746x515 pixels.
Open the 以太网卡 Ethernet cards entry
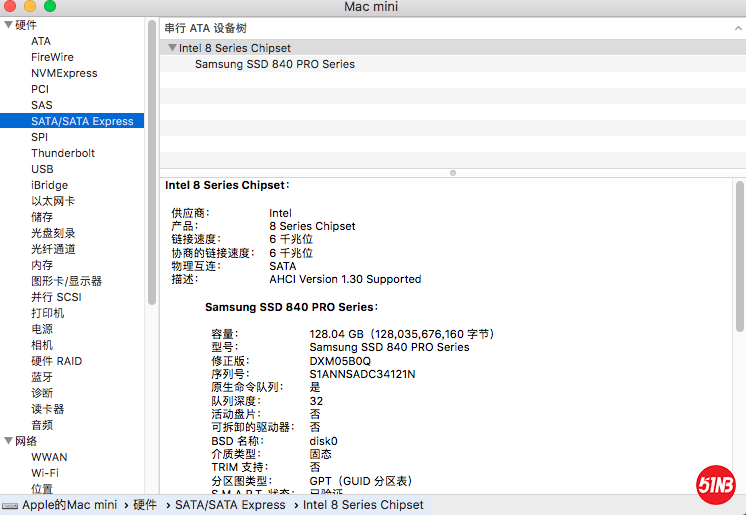click(x=52, y=201)
